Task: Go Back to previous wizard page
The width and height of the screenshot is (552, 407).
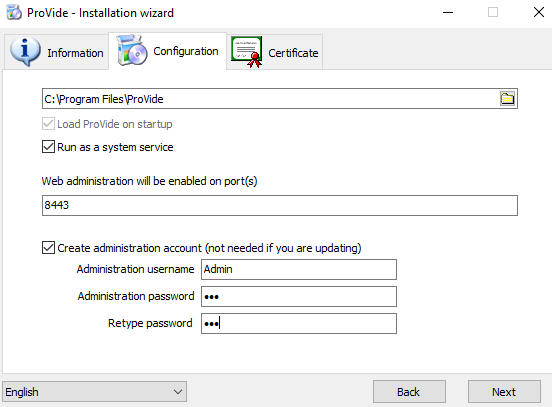Action: tap(409, 392)
